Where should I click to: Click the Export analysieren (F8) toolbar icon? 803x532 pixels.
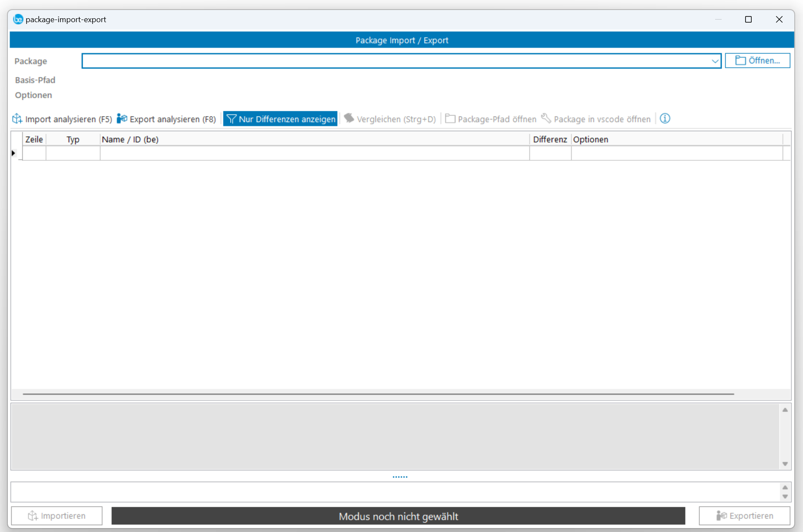tap(122, 119)
